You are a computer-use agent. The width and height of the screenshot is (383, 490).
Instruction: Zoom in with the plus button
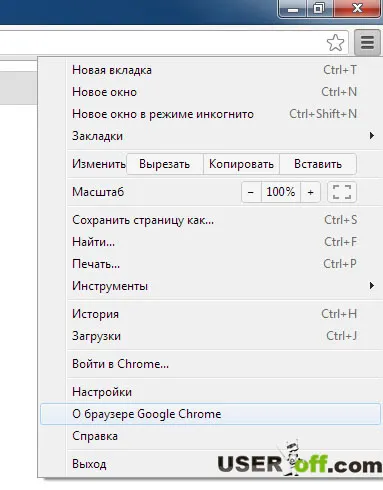310,192
